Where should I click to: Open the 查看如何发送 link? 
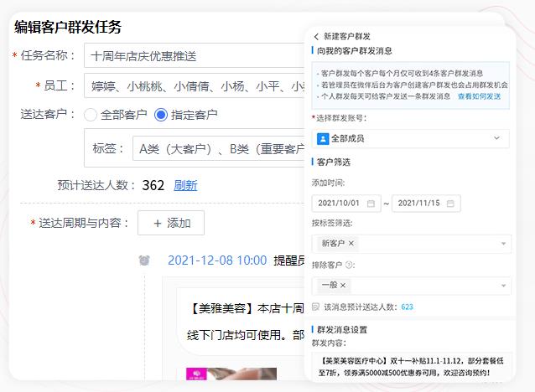coord(479,96)
